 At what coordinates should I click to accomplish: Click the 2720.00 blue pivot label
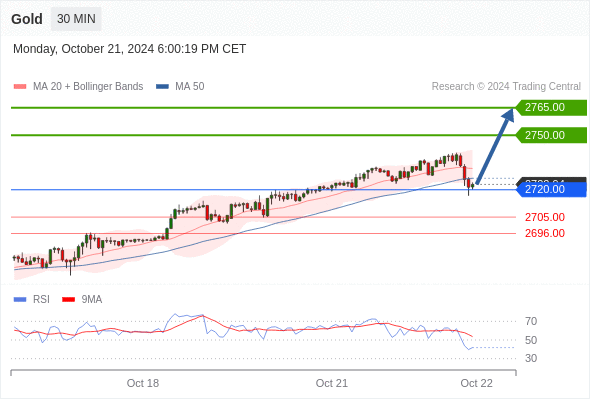(x=551, y=189)
